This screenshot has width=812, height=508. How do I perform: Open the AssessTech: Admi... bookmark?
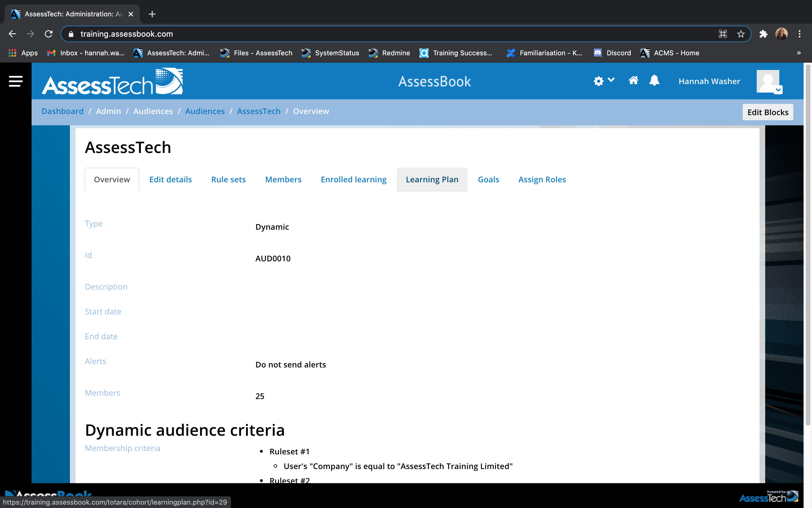[x=171, y=53]
